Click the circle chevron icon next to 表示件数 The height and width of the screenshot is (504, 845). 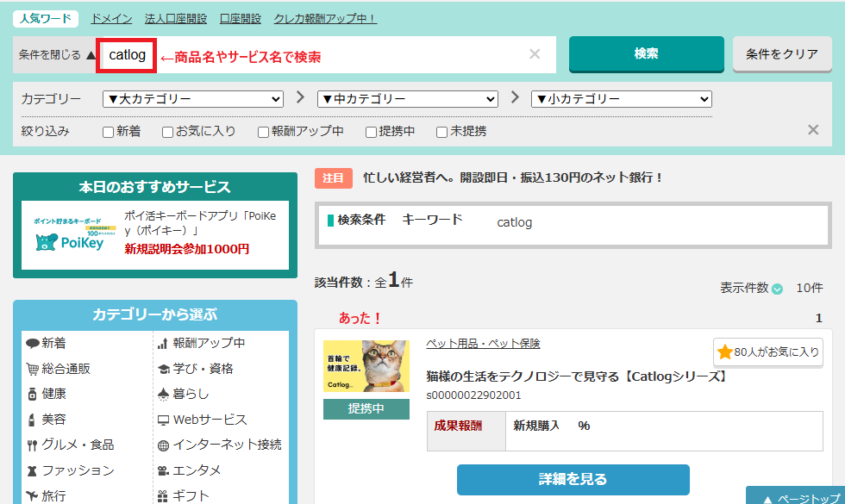pos(777,289)
